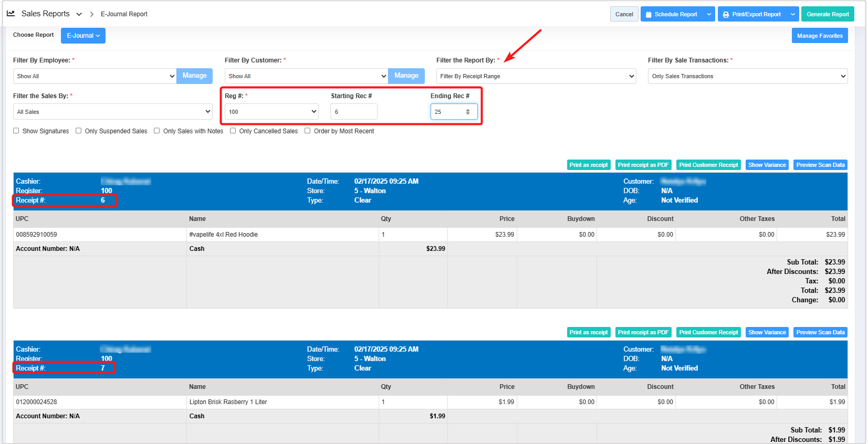Screen dimensions: 868x444
Task: Open the Schedule Report split arrow
Action: click(709, 14)
